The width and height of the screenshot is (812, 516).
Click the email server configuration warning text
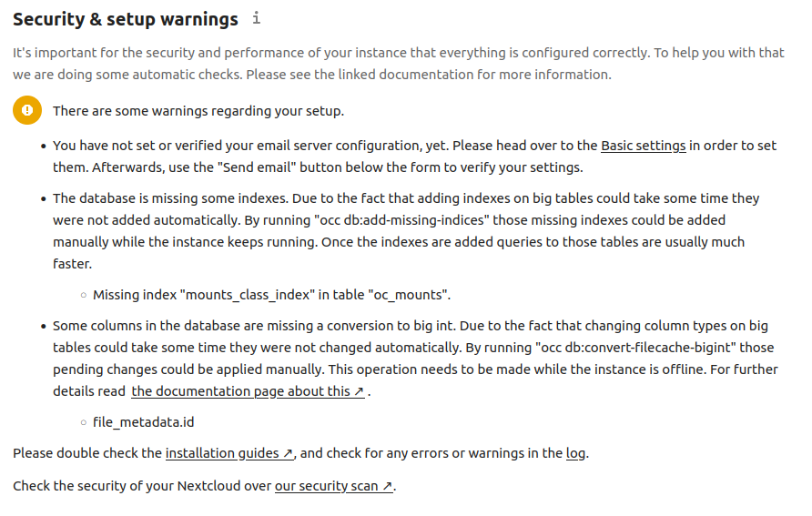click(x=414, y=157)
